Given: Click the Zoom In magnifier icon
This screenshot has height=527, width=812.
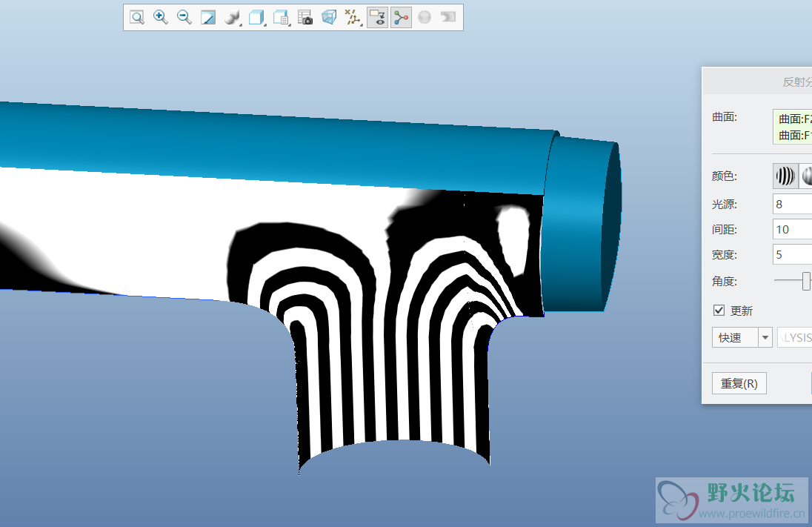Looking at the screenshot, I should pyautogui.click(x=160, y=18).
